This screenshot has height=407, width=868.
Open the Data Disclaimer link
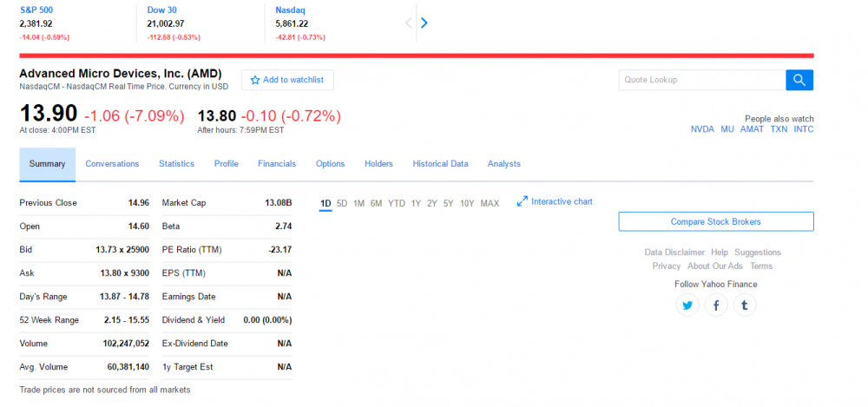(674, 252)
